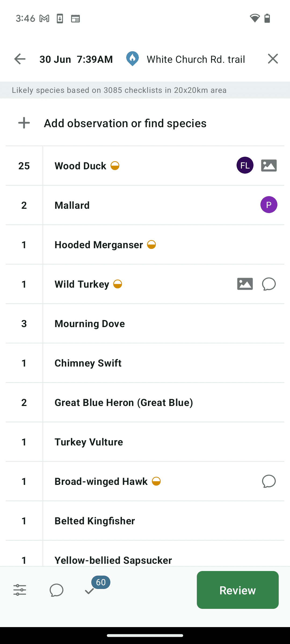
Task: Tap Add observation or find species
Action: pos(125,123)
